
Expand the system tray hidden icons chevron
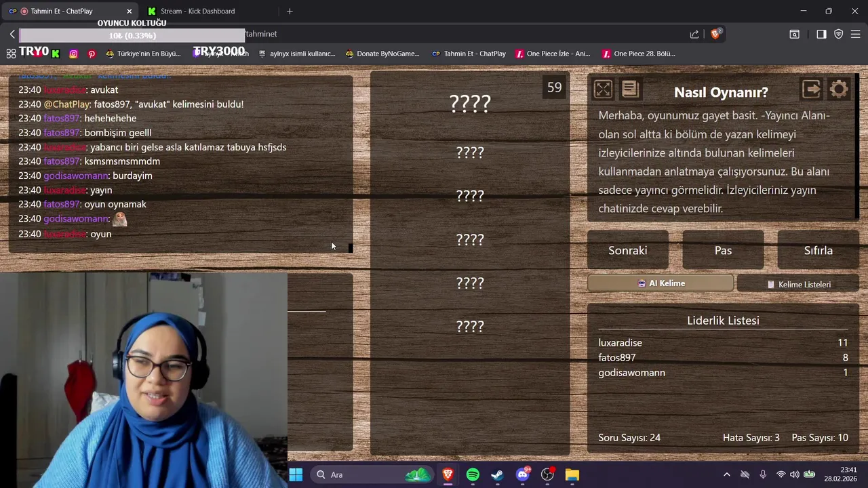pyautogui.click(x=727, y=474)
